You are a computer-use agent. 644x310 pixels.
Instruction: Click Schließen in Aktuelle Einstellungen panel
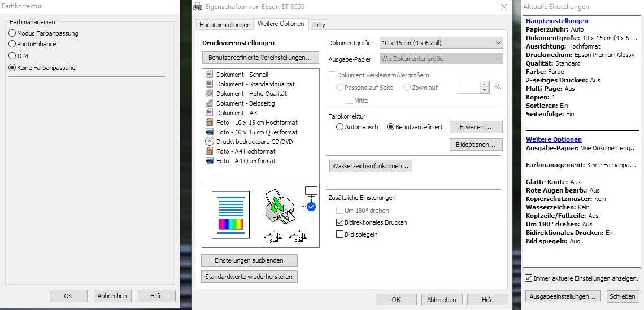pos(622,296)
